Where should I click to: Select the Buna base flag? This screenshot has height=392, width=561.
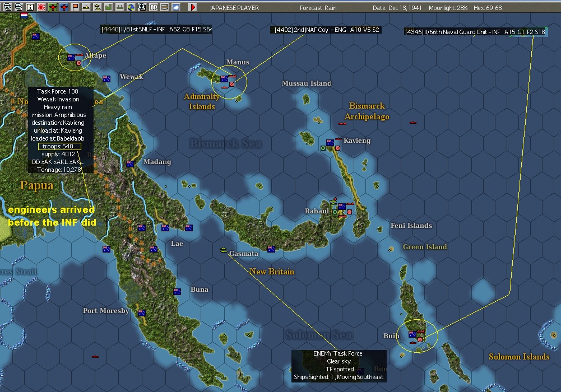[x=177, y=292]
